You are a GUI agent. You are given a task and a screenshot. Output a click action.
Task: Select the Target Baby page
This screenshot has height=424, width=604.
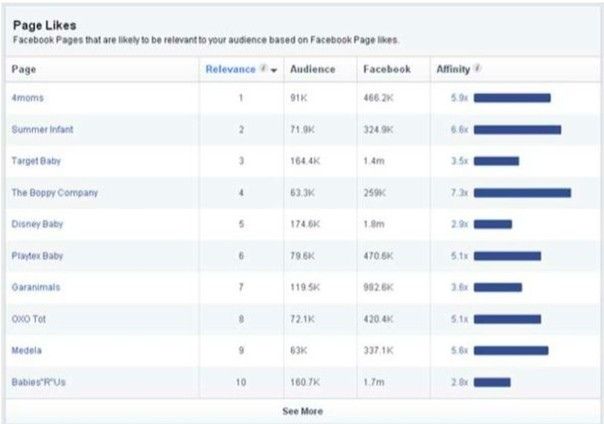coord(36,161)
